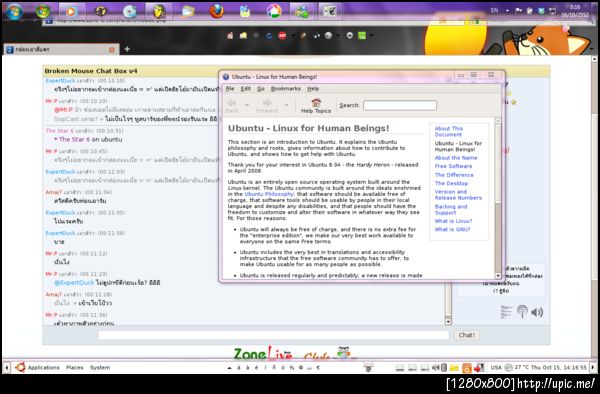Click the ZoneLive logo below chat
The width and height of the screenshot is (600, 394).
pyautogui.click(x=263, y=354)
